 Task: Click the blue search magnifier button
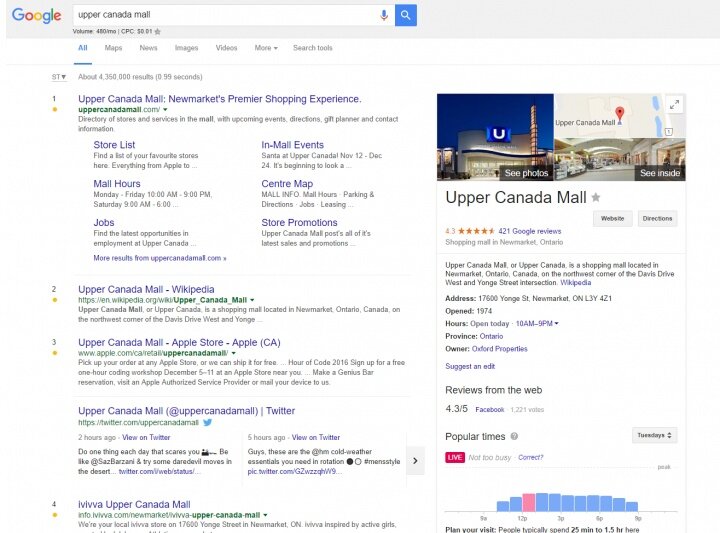[x=405, y=15]
